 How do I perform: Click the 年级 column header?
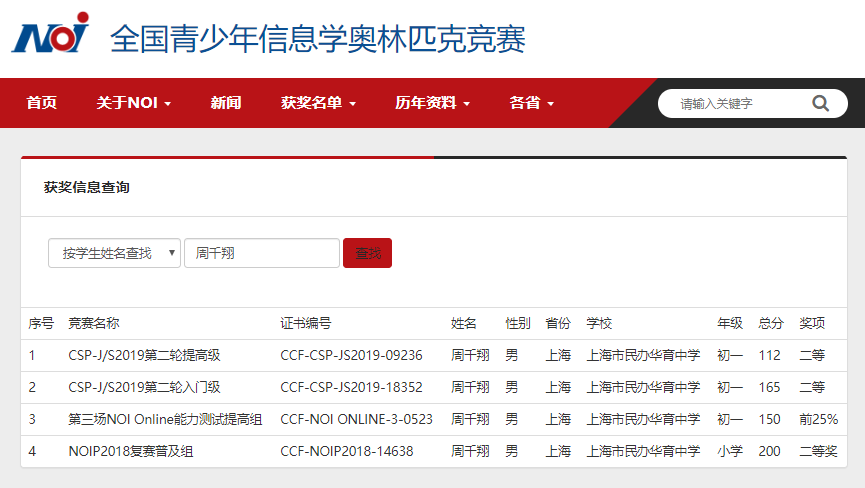pyautogui.click(x=730, y=323)
